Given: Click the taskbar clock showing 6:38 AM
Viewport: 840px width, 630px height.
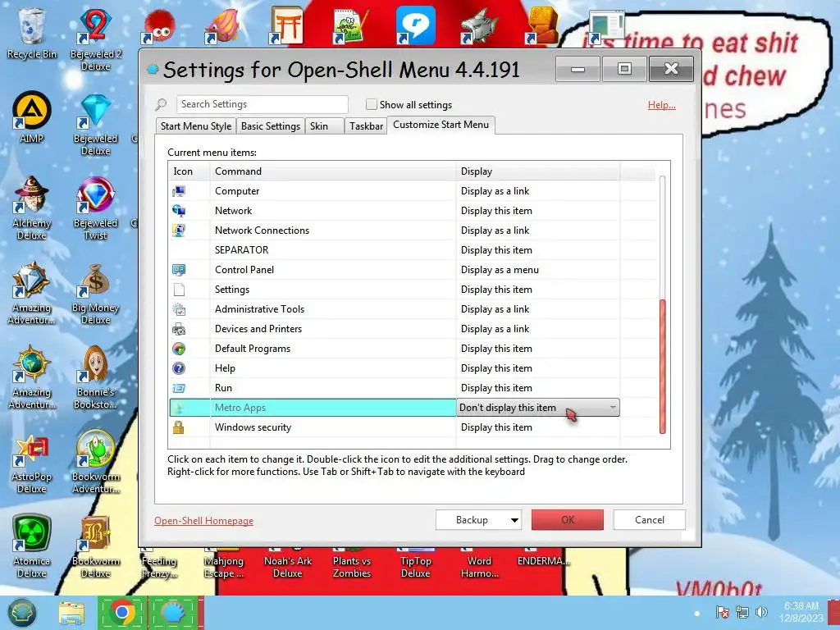Looking at the screenshot, I should point(801,612).
